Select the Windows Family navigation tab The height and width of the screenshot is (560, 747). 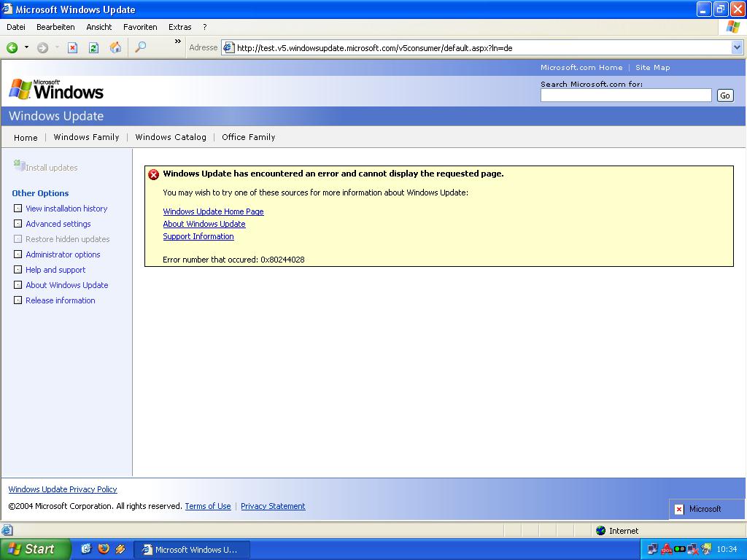click(x=86, y=137)
